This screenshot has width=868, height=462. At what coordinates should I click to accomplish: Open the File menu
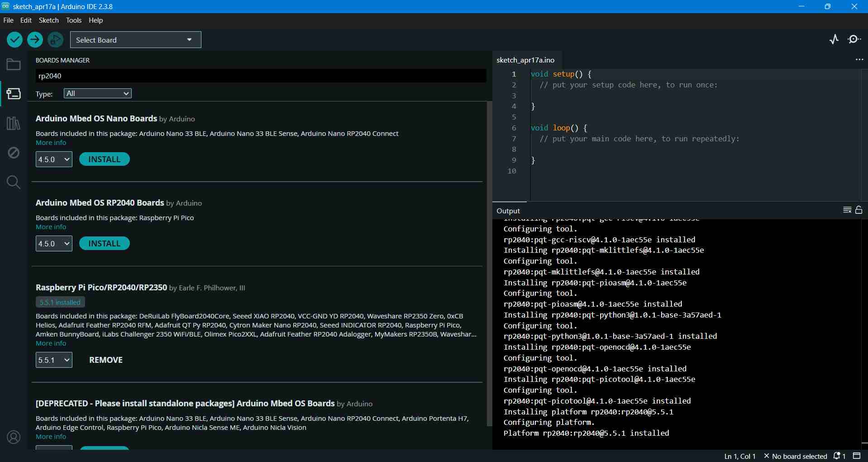click(9, 20)
